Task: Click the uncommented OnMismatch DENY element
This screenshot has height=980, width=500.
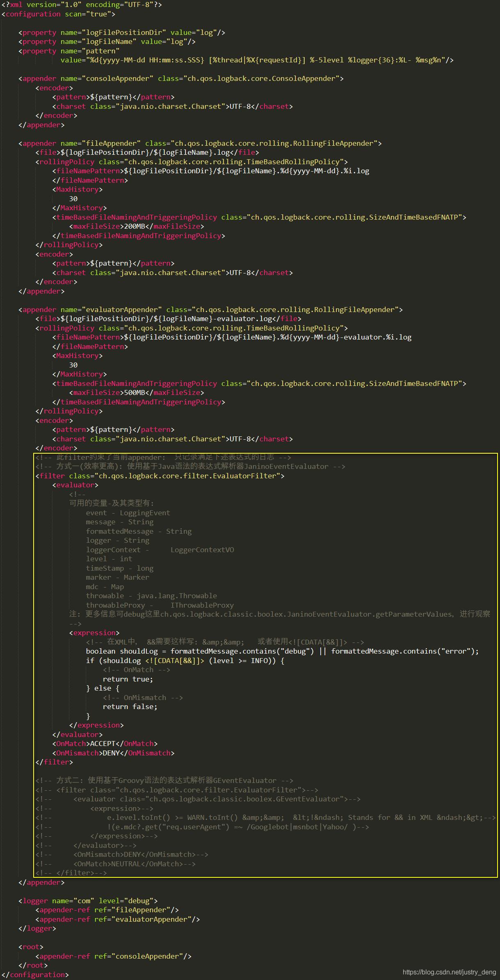Action: pos(113,753)
